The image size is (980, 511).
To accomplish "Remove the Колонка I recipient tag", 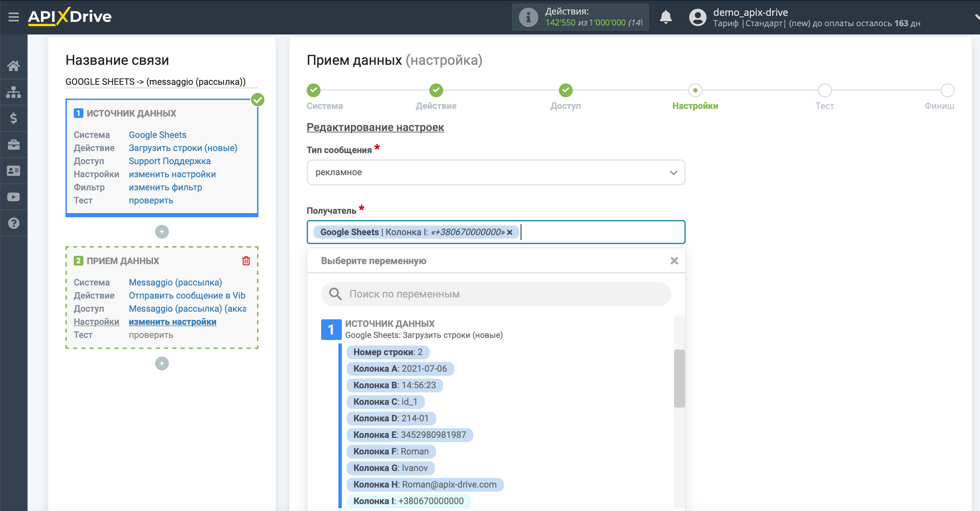I will pyautogui.click(x=510, y=232).
